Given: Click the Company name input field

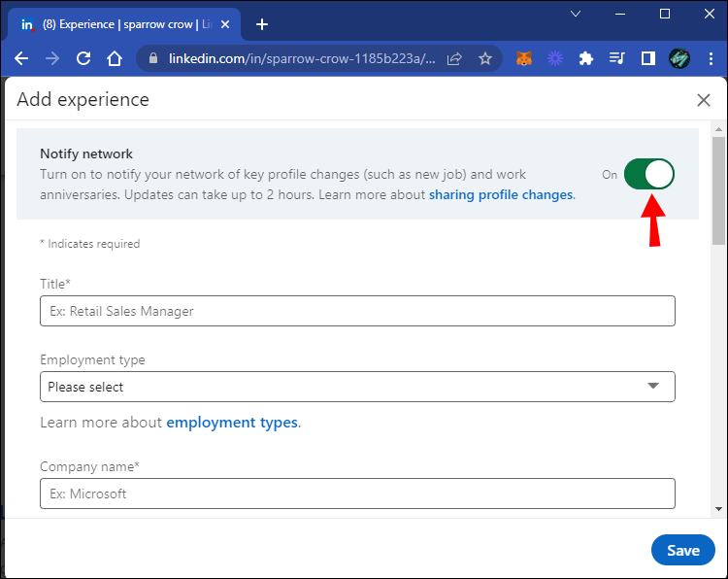Looking at the screenshot, I should coord(357,494).
